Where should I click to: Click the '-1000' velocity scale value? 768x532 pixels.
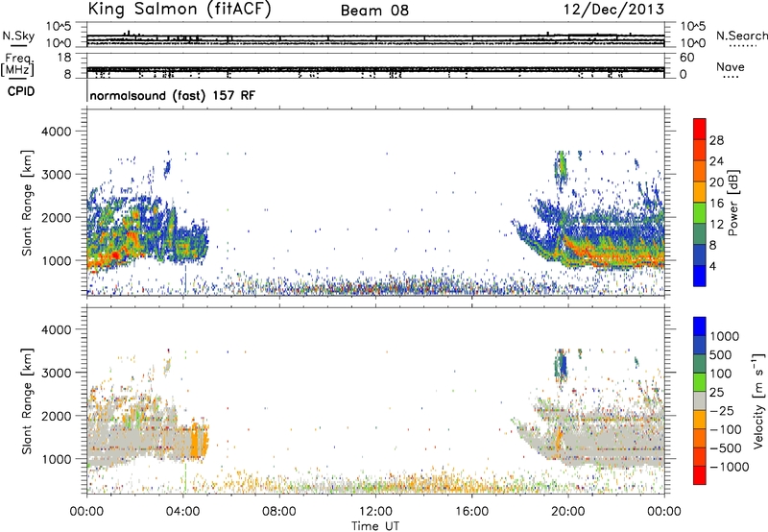[730, 467]
